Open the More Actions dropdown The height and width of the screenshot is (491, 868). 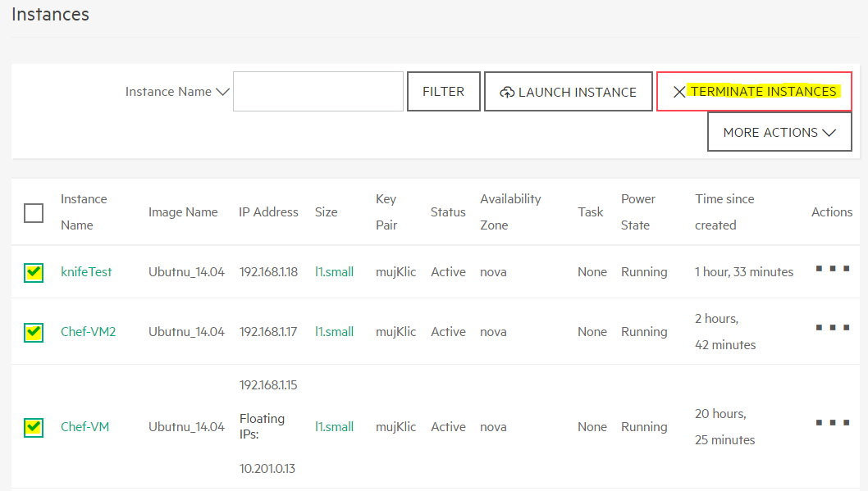pos(779,132)
